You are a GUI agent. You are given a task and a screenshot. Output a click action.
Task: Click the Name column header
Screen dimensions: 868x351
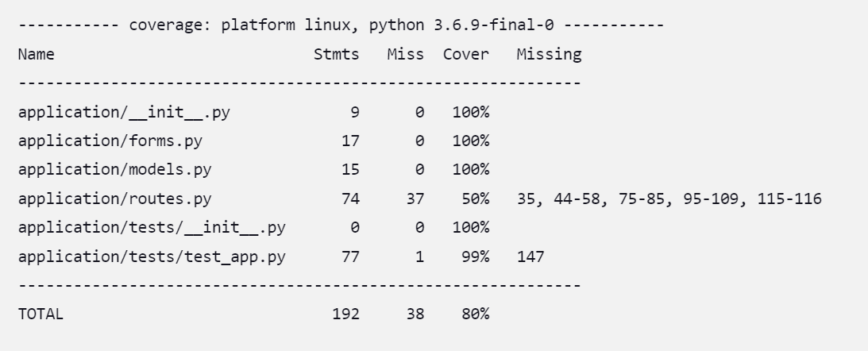36,54
